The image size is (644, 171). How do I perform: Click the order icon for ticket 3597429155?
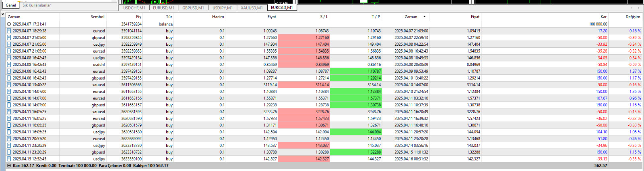click(9, 78)
